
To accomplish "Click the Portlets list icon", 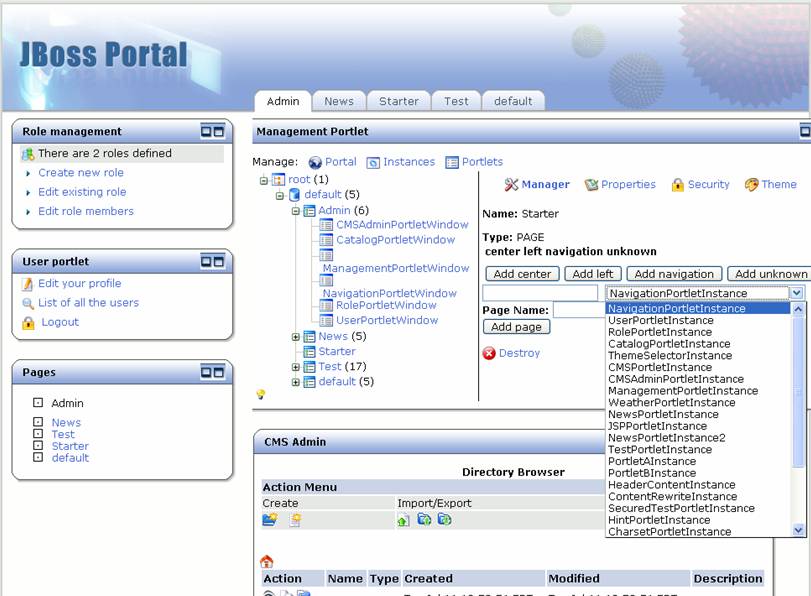I will [x=452, y=163].
